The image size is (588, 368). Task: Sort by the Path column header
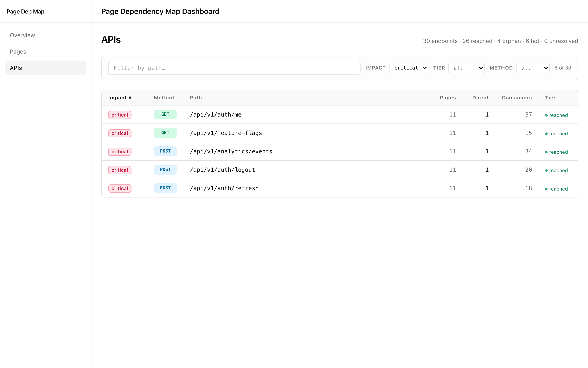(x=196, y=98)
